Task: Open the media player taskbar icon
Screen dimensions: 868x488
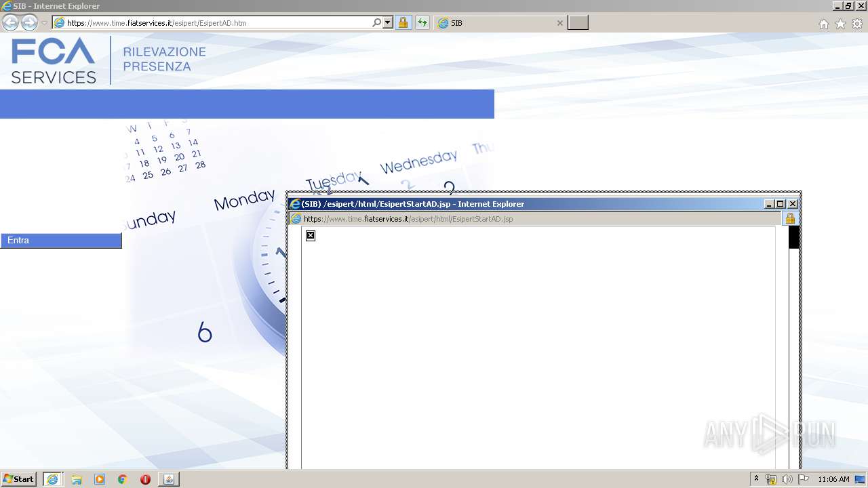Action: coord(100,479)
